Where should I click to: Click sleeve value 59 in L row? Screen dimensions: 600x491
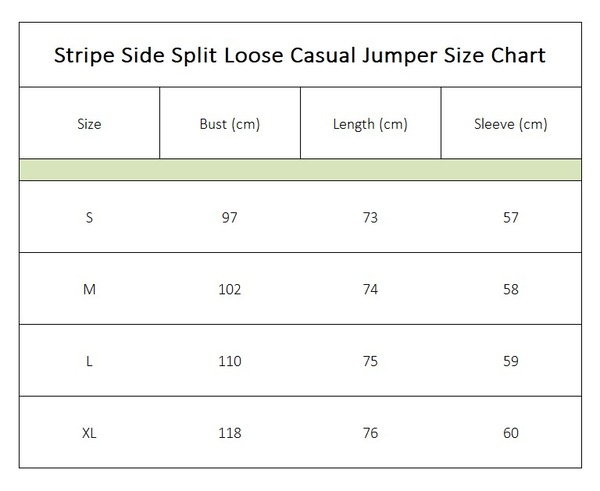pyautogui.click(x=511, y=361)
